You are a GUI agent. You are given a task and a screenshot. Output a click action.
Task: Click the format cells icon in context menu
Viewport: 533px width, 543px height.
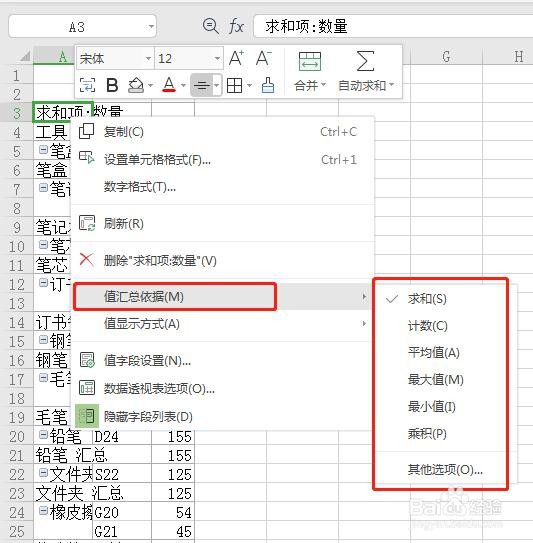tap(87, 157)
